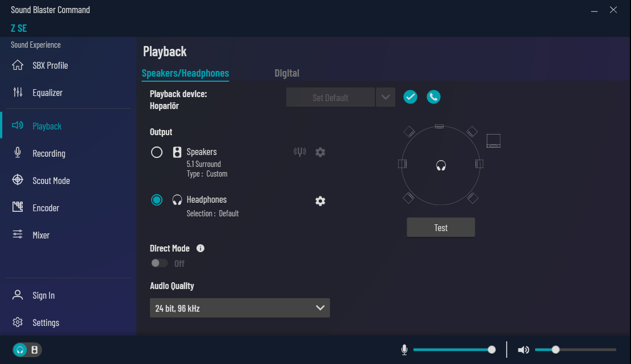Switch to the Digital tab
The width and height of the screenshot is (631, 364).
[287, 73]
